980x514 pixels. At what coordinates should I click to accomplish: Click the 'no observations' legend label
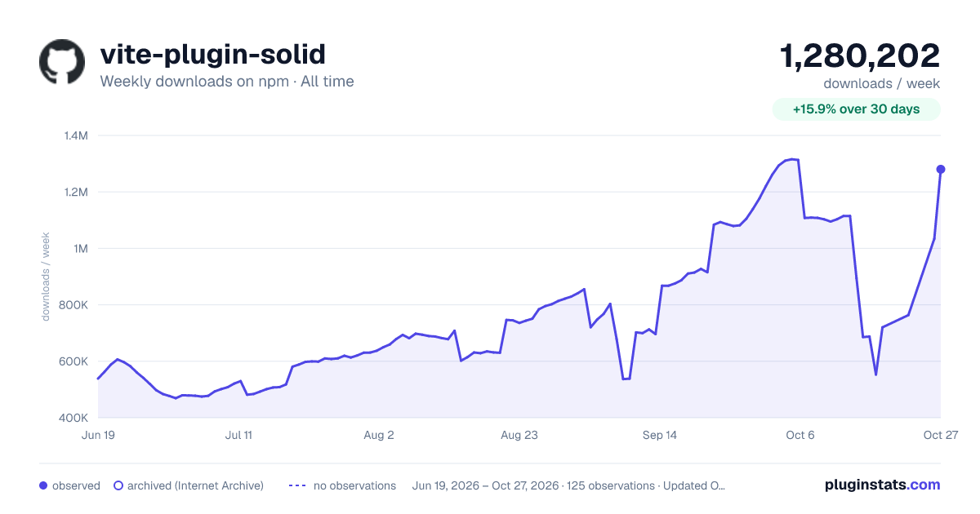pos(354,485)
